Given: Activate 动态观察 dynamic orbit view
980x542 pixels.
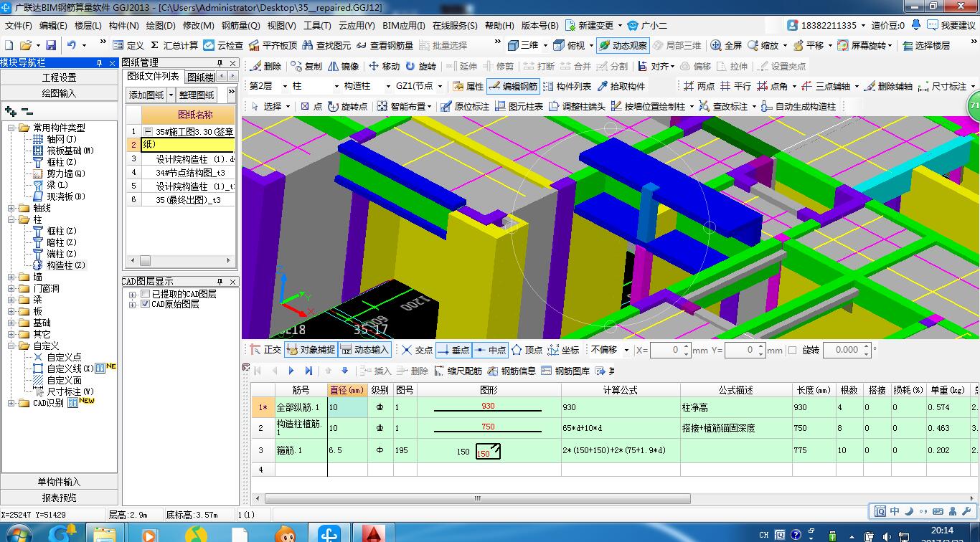Looking at the screenshot, I should point(623,45).
